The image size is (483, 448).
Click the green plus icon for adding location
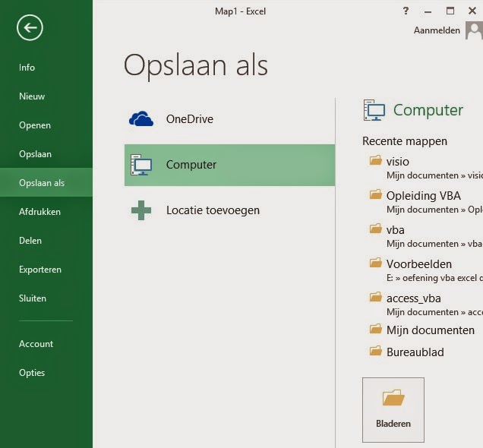click(141, 210)
